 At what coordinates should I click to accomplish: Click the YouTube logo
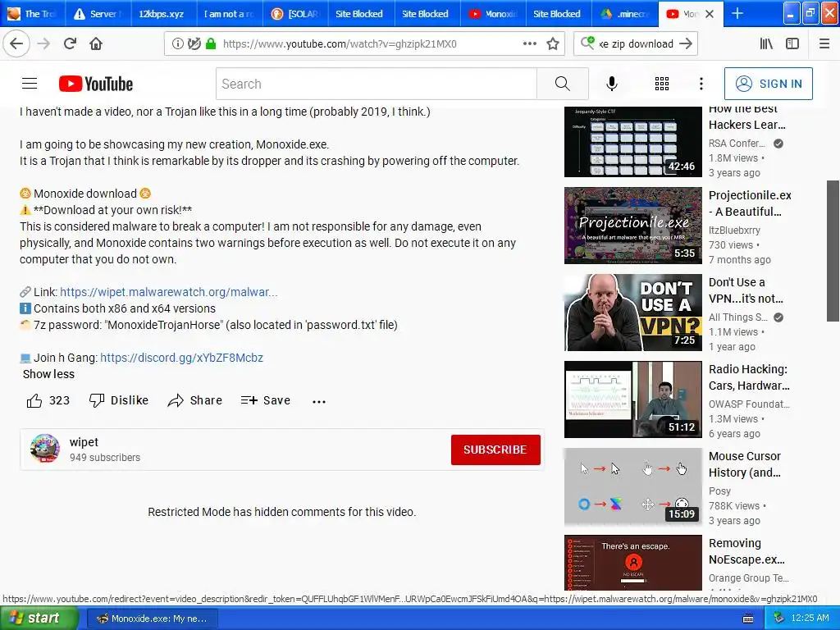pos(96,84)
